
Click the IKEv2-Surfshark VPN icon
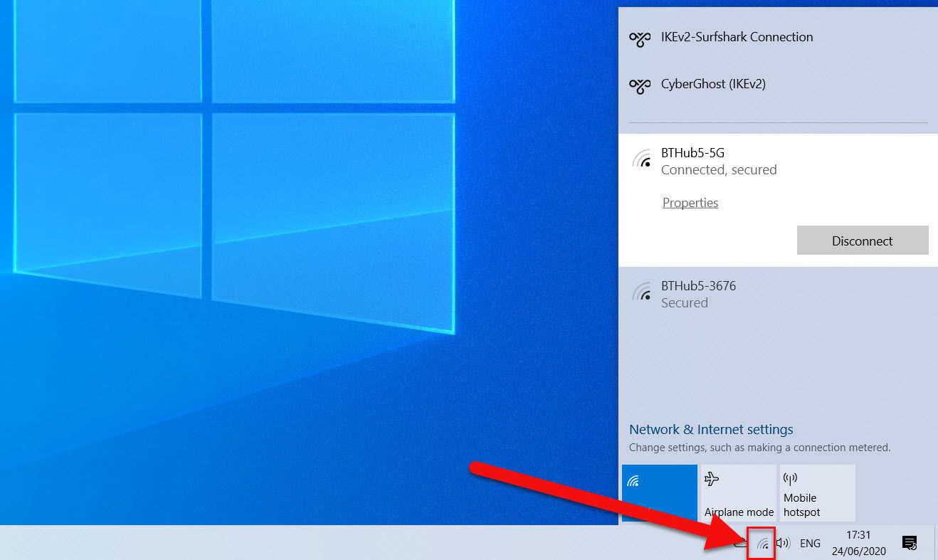(x=639, y=38)
